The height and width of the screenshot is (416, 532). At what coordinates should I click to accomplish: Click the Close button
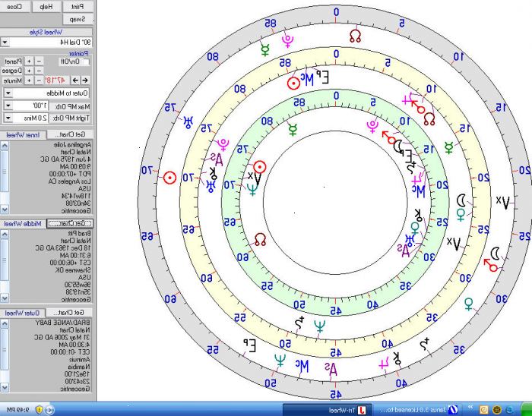tap(15, 6)
